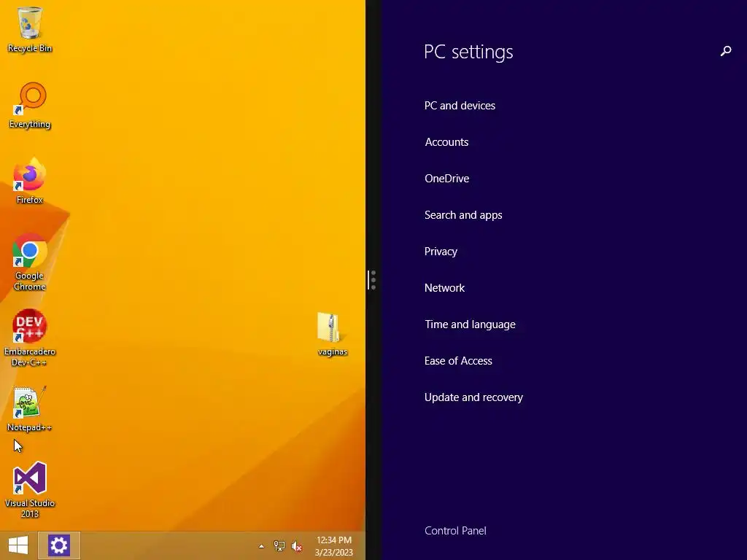Image resolution: width=747 pixels, height=560 pixels.
Task: Open the network tray icon
Action: [x=279, y=546]
